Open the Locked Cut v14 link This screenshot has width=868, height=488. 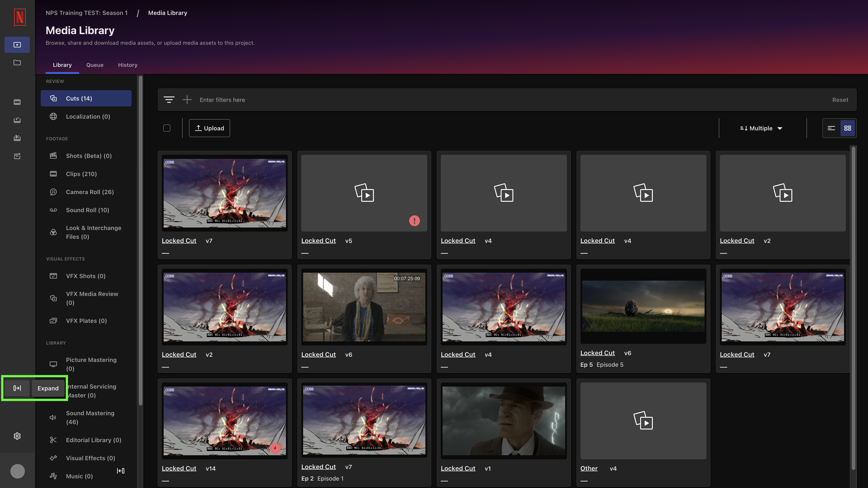[x=179, y=469]
